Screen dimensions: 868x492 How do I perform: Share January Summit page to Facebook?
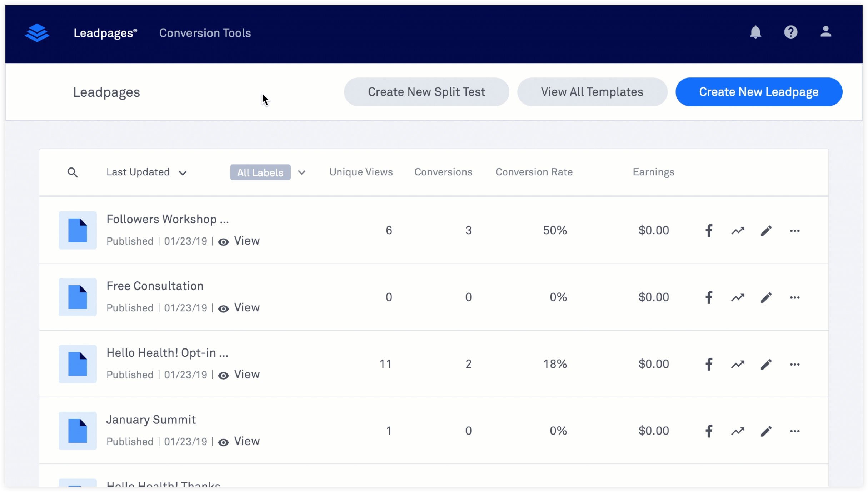[x=709, y=431]
